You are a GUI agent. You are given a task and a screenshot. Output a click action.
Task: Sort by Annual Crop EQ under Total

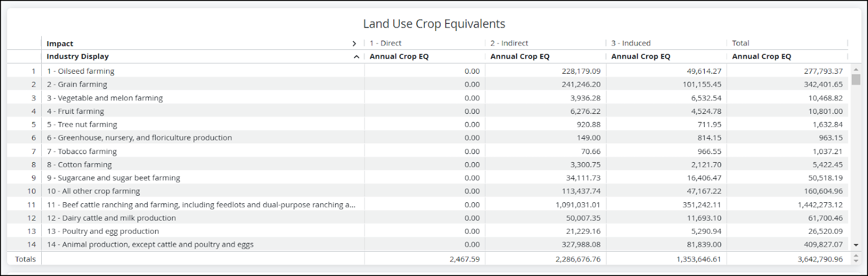(x=762, y=56)
